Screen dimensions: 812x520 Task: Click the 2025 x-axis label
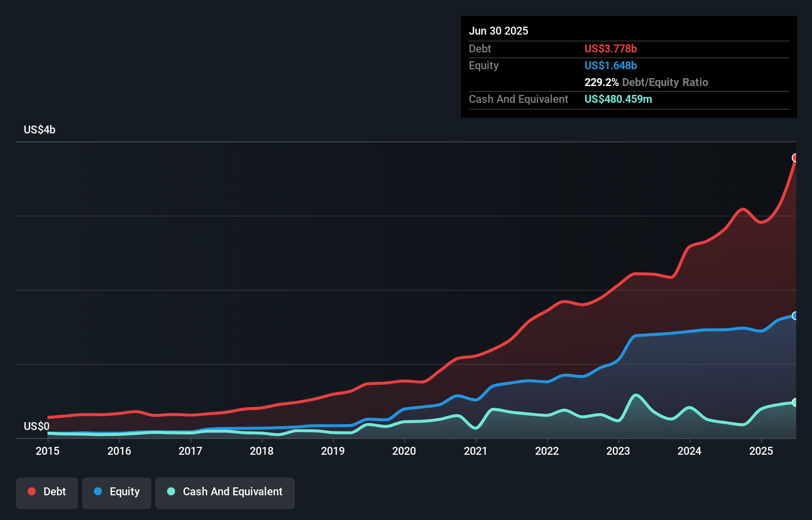[761, 451]
